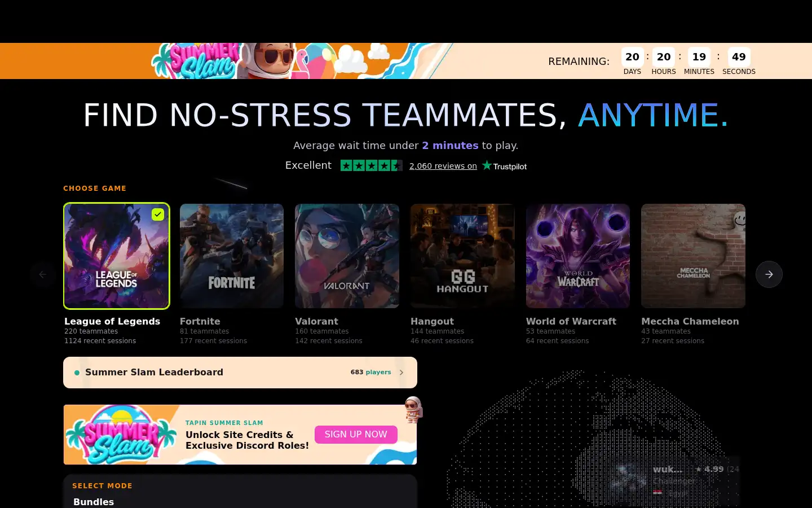Click the HOURS countdown value
Screen dimensions: 812x508
pyautogui.click(x=664, y=57)
